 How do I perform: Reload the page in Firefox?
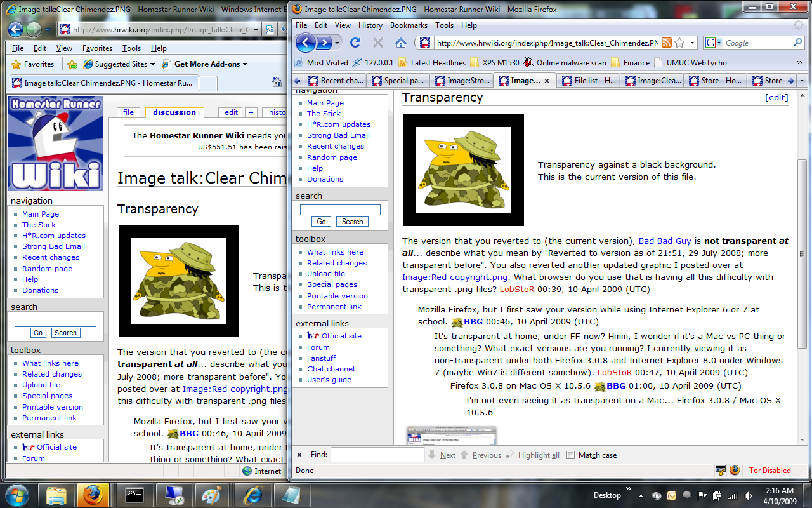(x=355, y=43)
